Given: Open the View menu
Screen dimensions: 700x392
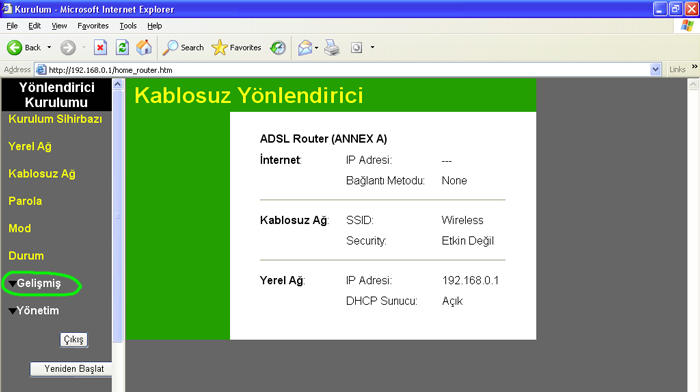Looking at the screenshot, I should click(59, 26).
